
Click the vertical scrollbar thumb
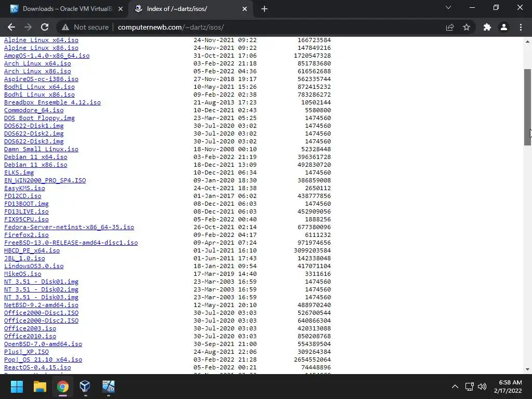[527, 107]
